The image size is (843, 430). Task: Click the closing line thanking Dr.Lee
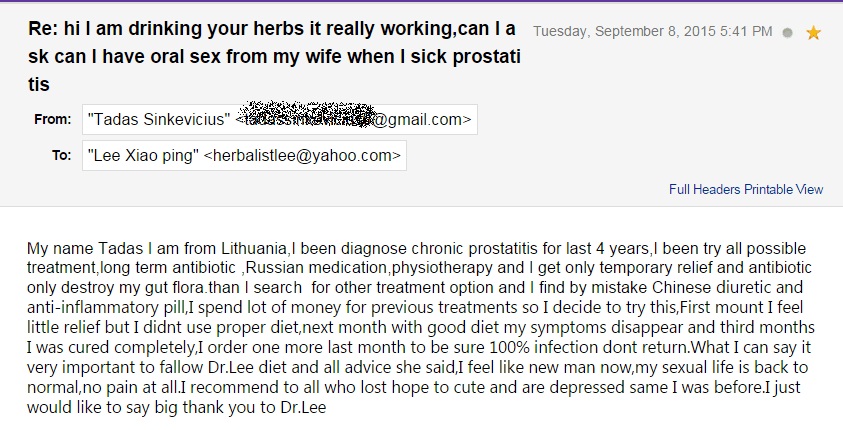pos(176,407)
